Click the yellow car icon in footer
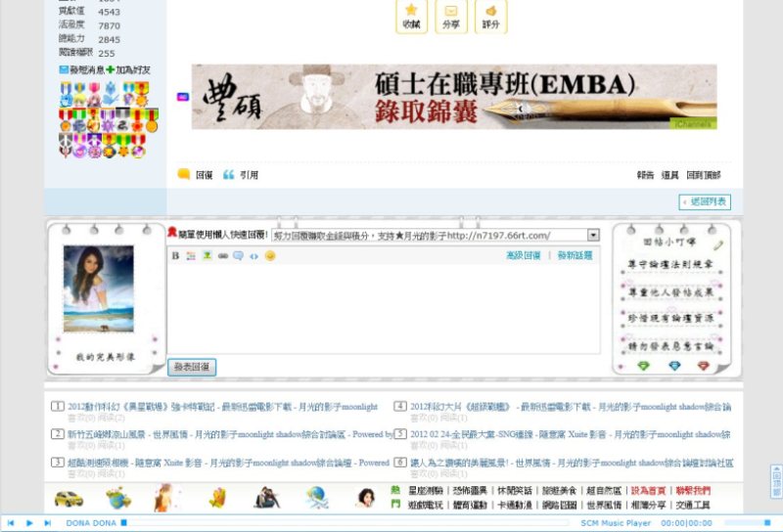 coord(68,498)
